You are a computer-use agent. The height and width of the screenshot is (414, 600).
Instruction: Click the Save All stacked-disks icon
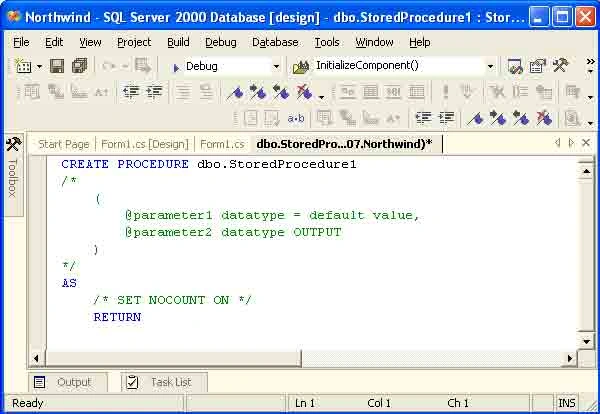80,66
